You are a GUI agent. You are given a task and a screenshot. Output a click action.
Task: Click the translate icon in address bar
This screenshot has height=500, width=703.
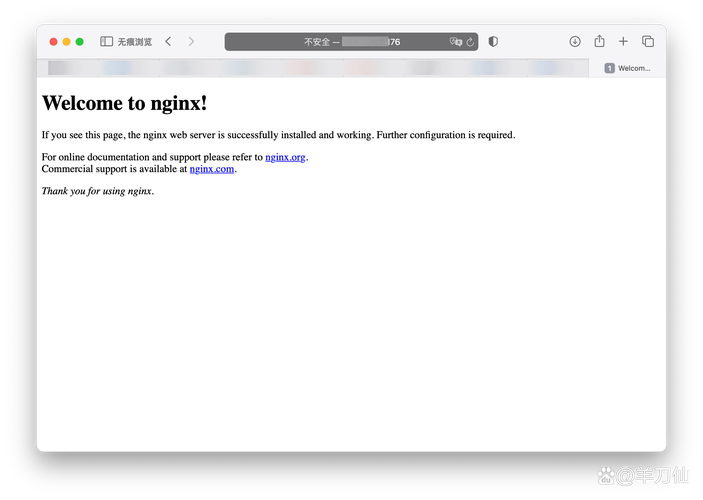pyautogui.click(x=456, y=42)
